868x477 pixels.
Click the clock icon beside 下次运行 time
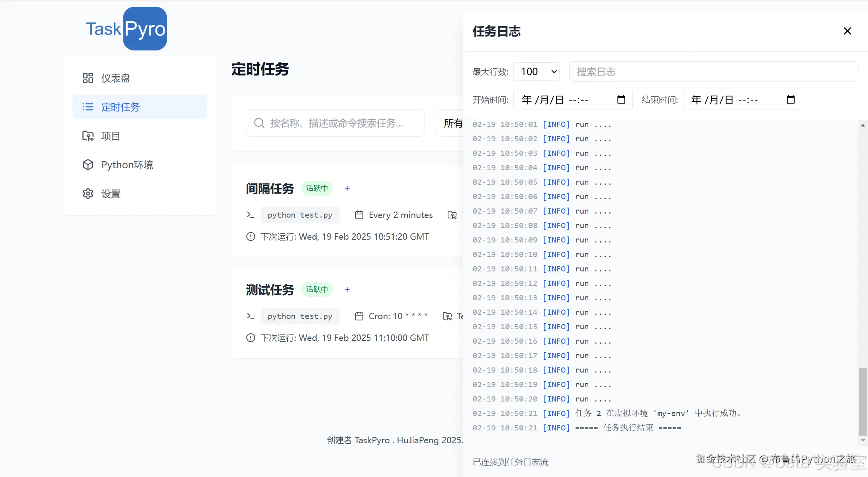tap(250, 236)
